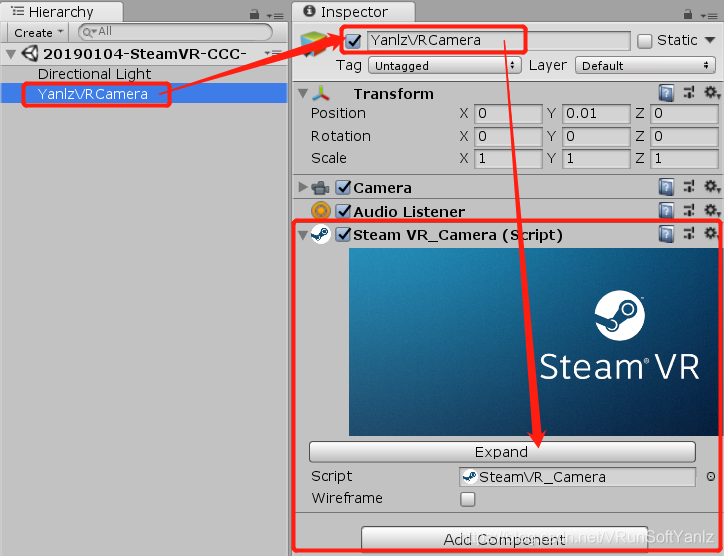The image size is (724, 556).
Task: Open Transform preset selector icon
Action: point(689,93)
